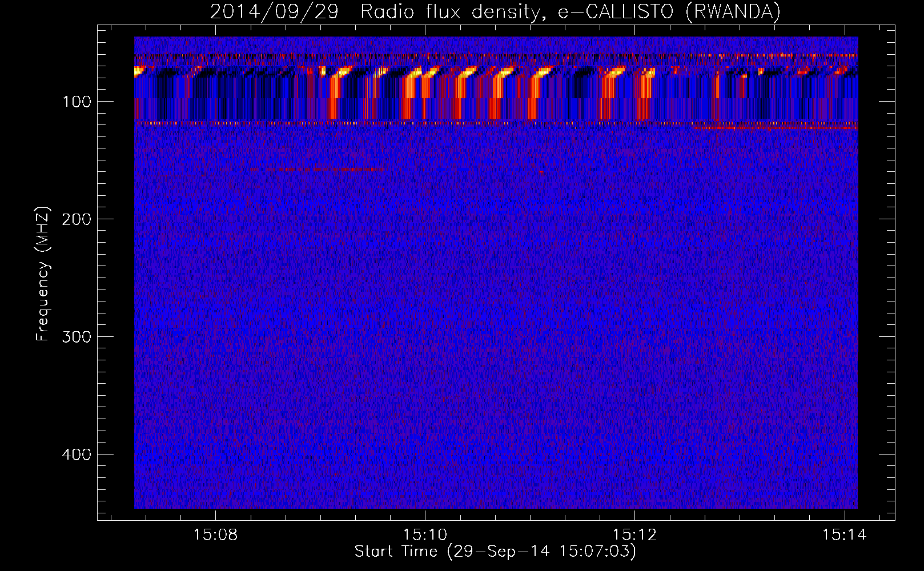Click the 15:12 time tick label
Viewport: 924px width, 571px height.
point(634,535)
